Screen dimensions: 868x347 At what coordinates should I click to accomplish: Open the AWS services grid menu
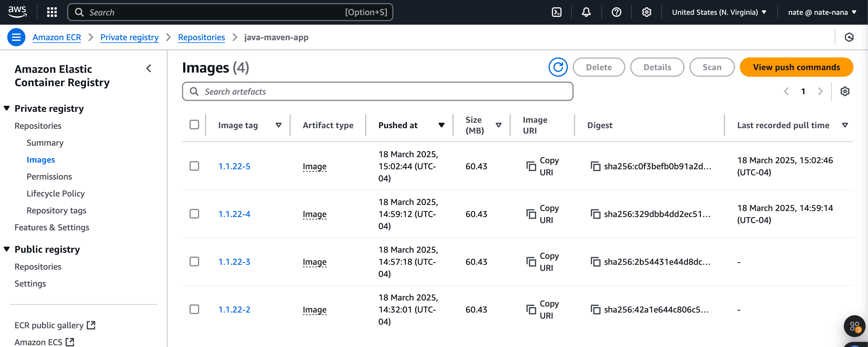coord(52,12)
